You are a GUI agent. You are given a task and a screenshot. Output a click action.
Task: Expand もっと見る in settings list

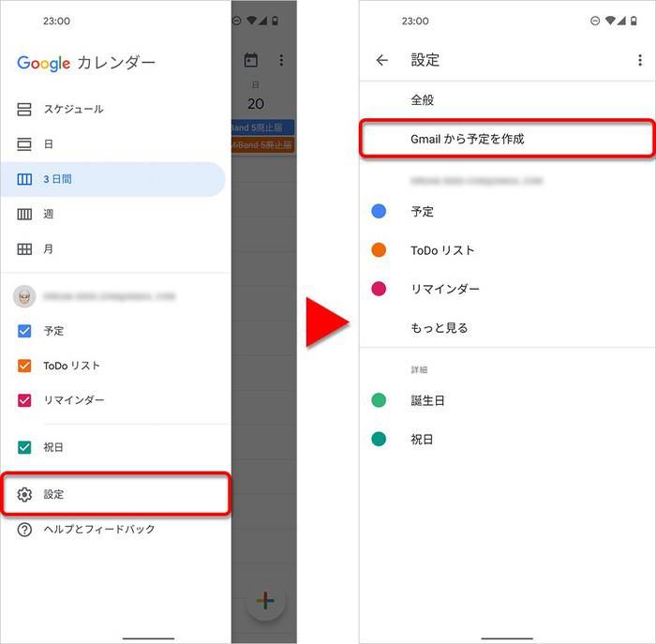(x=507, y=328)
